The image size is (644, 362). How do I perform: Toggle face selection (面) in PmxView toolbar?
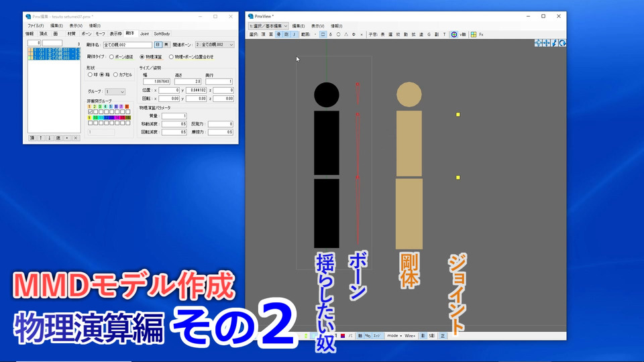coord(271,34)
